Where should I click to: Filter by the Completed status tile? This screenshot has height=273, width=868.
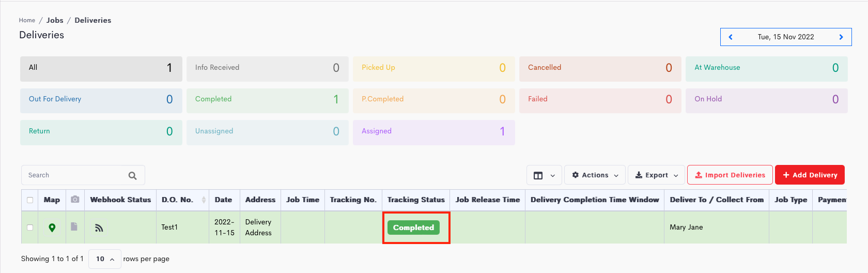[x=267, y=99]
